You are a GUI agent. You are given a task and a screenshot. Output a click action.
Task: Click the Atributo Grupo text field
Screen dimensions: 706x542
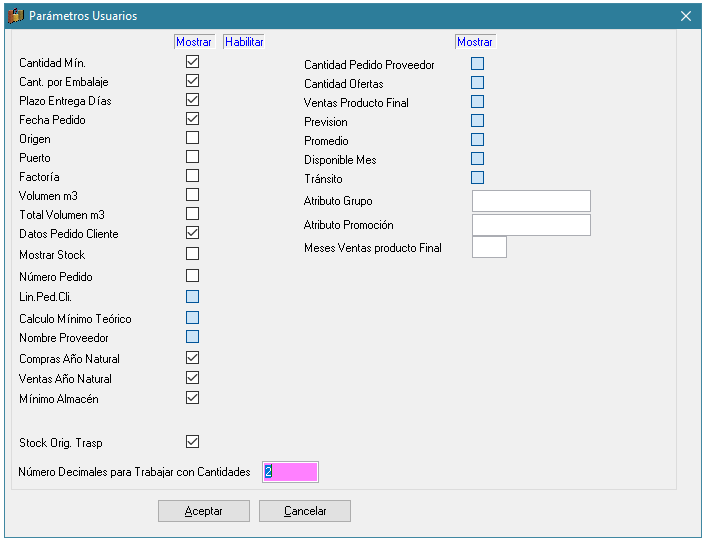(x=531, y=201)
